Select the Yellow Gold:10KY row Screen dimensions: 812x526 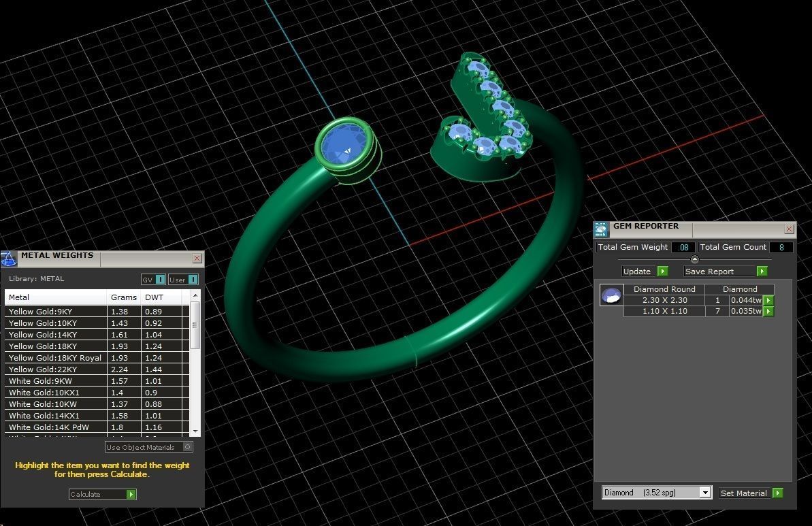click(97, 323)
